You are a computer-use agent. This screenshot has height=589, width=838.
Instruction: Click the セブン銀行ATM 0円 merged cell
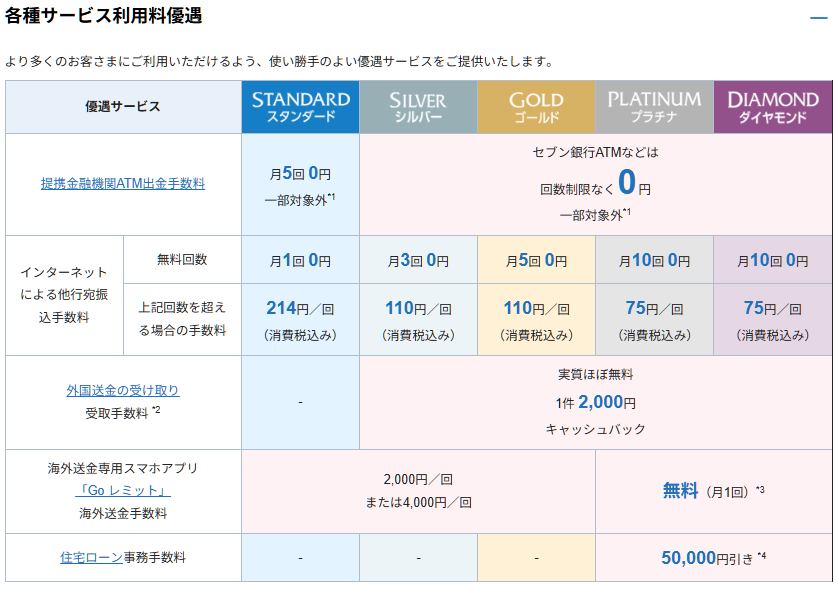(595, 183)
